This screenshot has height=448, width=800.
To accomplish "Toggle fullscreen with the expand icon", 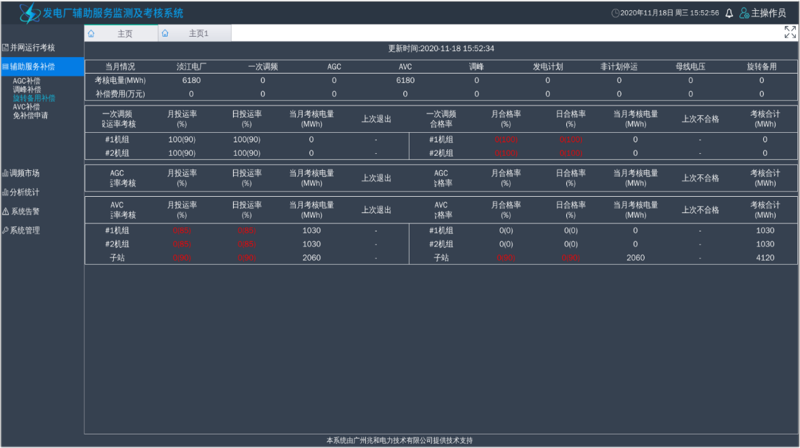I will click(x=790, y=32).
